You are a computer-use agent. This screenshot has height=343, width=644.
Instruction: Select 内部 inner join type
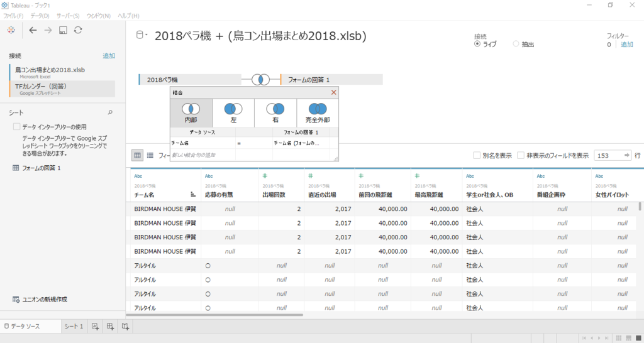191,113
